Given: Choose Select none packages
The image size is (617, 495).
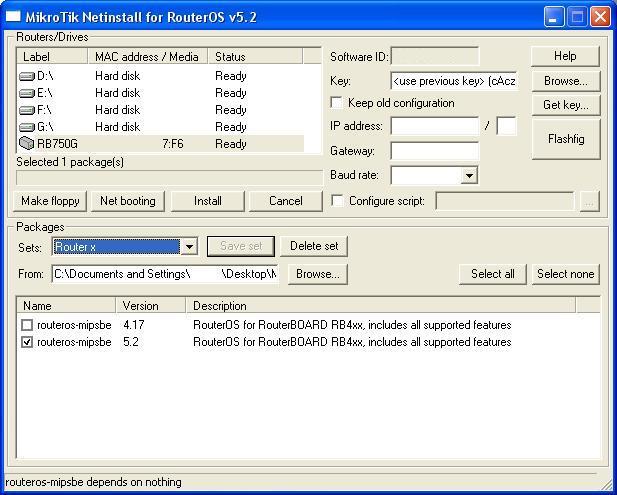Looking at the screenshot, I should click(566, 274).
